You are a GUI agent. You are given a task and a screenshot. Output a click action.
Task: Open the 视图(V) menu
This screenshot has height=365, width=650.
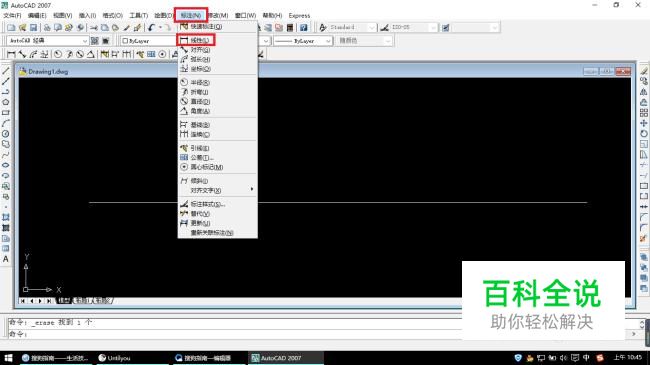(63, 15)
